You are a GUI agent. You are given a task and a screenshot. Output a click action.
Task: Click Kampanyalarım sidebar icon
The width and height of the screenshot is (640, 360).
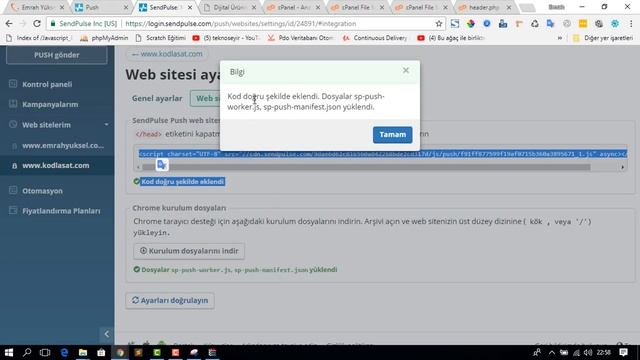[13, 104]
